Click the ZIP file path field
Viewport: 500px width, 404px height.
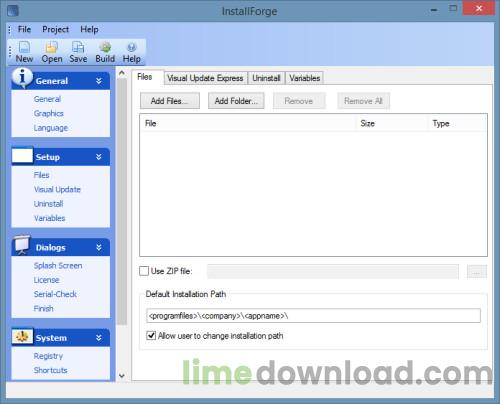point(333,272)
